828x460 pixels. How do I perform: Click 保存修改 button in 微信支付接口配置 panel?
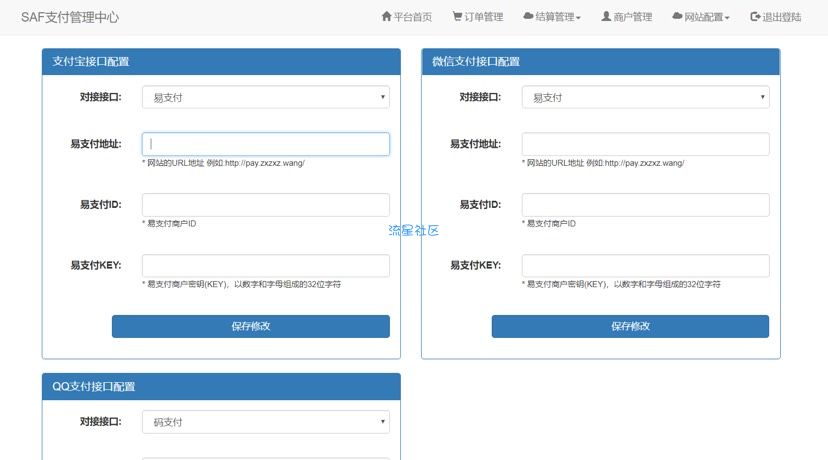coord(631,326)
